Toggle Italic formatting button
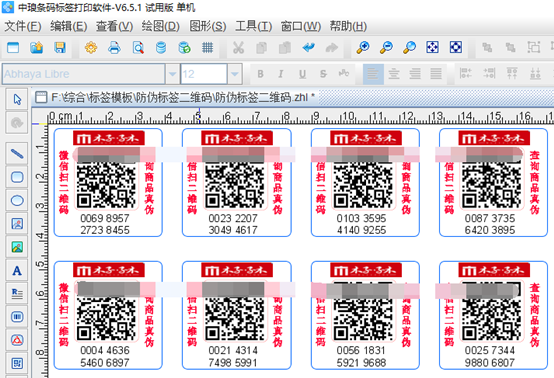This screenshot has height=378, width=554. coord(281,74)
